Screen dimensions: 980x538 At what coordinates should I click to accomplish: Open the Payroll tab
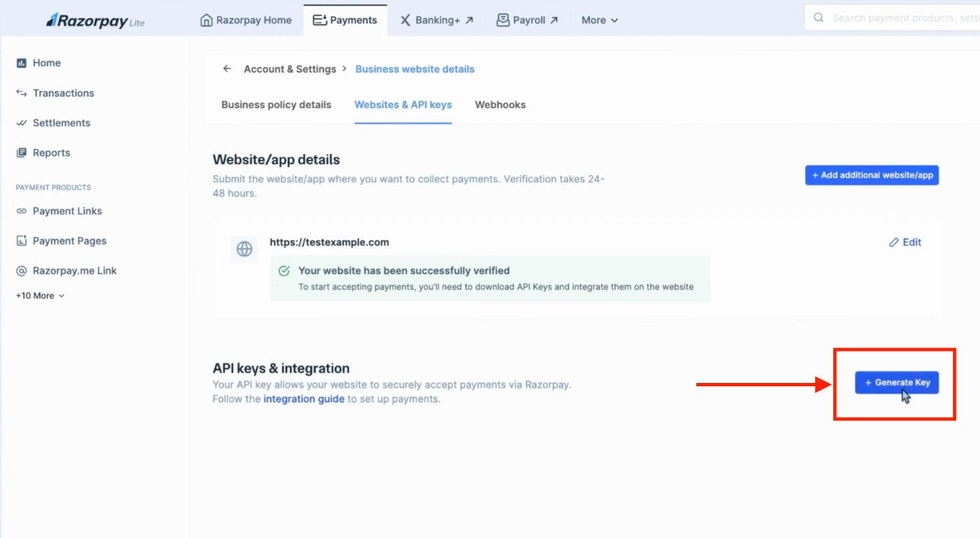pos(527,20)
